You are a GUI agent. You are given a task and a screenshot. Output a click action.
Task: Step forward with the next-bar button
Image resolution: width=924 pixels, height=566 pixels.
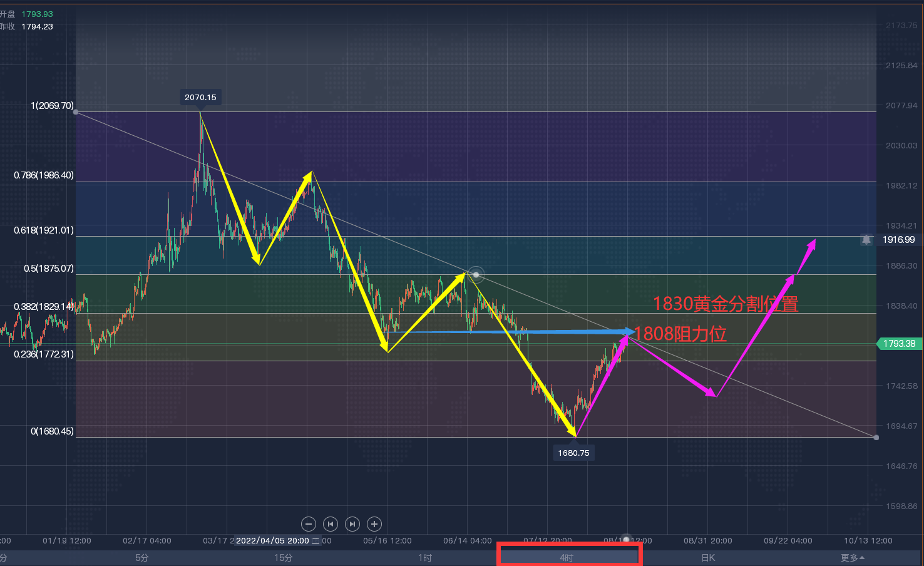(352, 524)
